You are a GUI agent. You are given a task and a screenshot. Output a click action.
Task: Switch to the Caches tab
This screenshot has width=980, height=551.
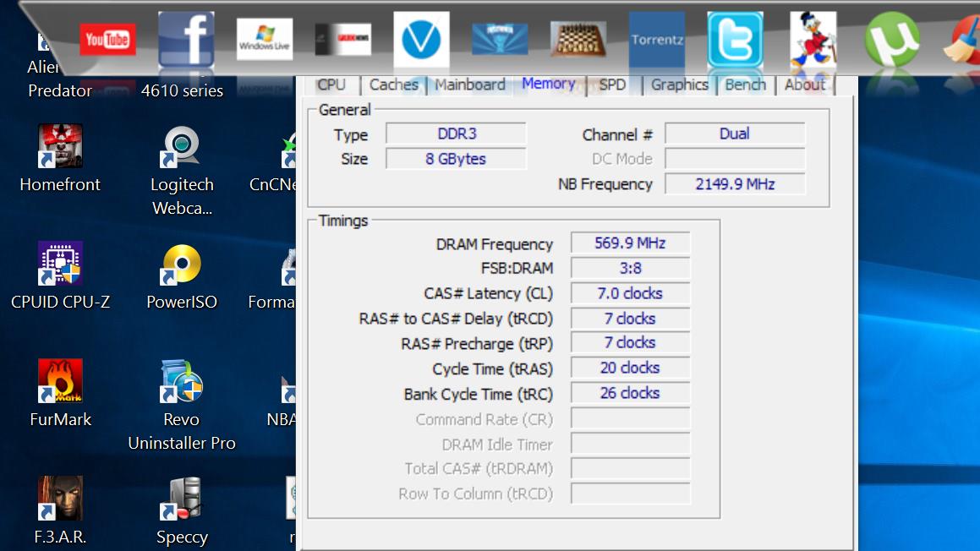click(x=393, y=85)
